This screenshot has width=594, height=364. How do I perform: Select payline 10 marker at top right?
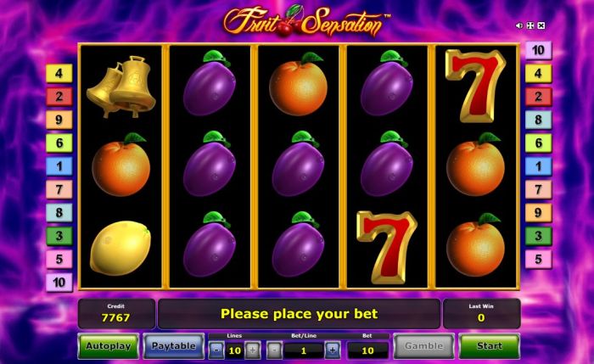click(538, 50)
